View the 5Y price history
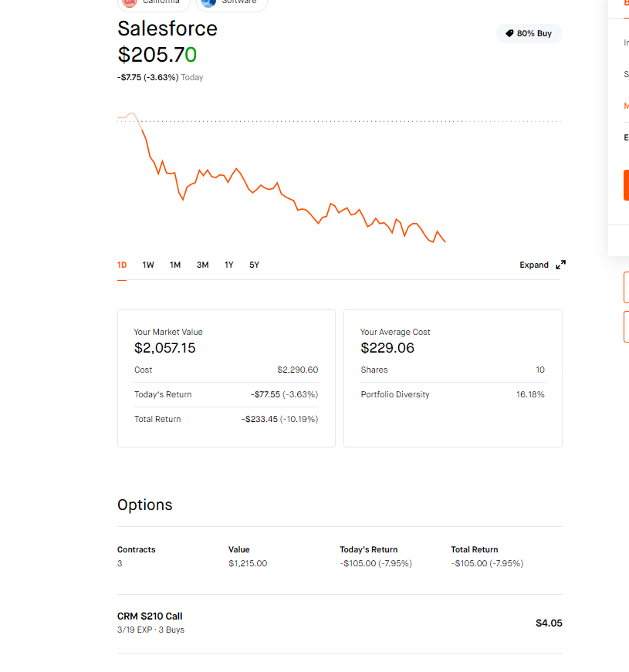The height and width of the screenshot is (672, 629). [x=255, y=265]
